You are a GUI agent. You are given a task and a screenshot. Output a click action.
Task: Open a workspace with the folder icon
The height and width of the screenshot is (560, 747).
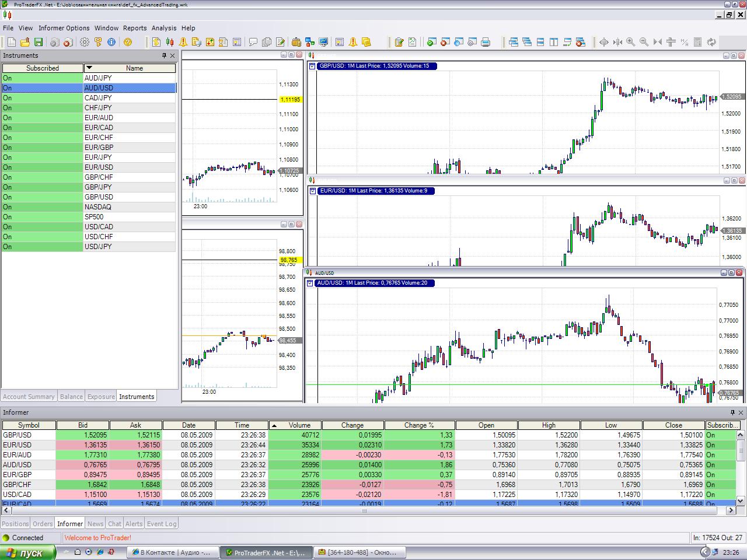25,42
